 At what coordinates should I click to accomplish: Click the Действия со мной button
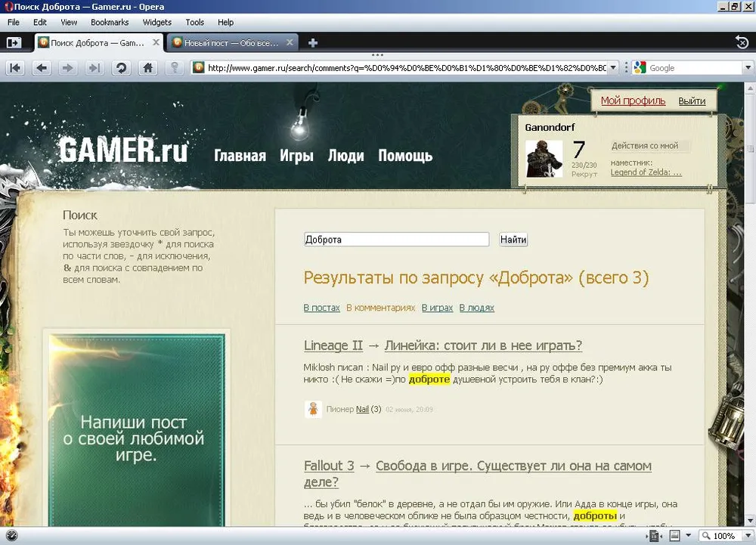[649, 146]
